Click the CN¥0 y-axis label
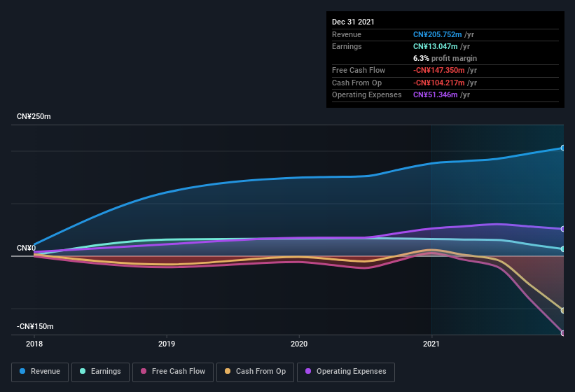Viewport: 575px width, 392px height. coord(27,248)
